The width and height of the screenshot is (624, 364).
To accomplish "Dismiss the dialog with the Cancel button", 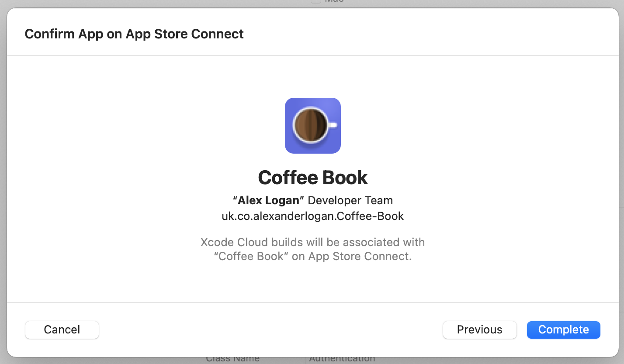I will (62, 330).
